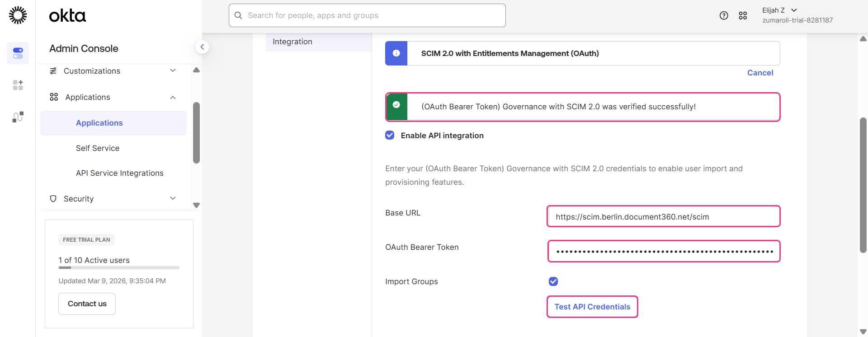This screenshot has height=337, width=868.
Task: Collapse the Applications section chevron
Action: point(173,98)
